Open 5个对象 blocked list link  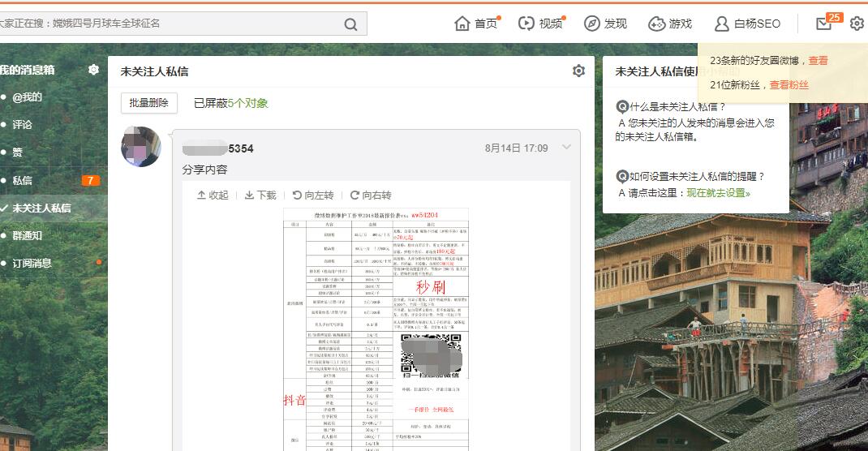[248, 104]
